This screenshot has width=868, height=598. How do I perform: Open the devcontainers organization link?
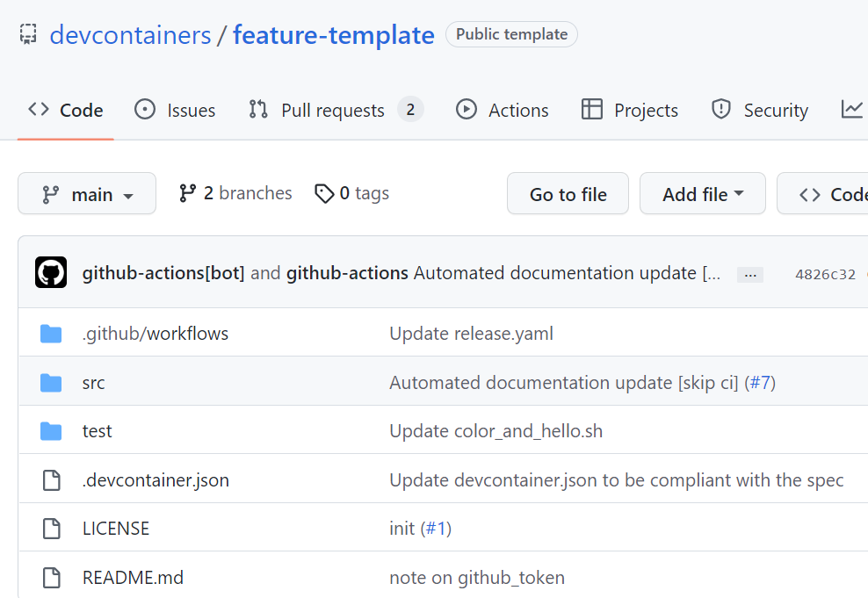(128, 33)
